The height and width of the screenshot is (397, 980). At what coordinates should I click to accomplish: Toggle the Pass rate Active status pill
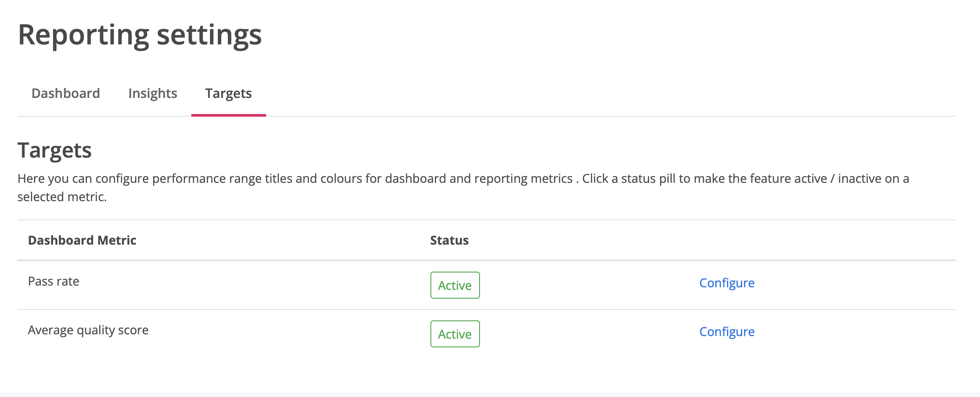[x=455, y=285]
